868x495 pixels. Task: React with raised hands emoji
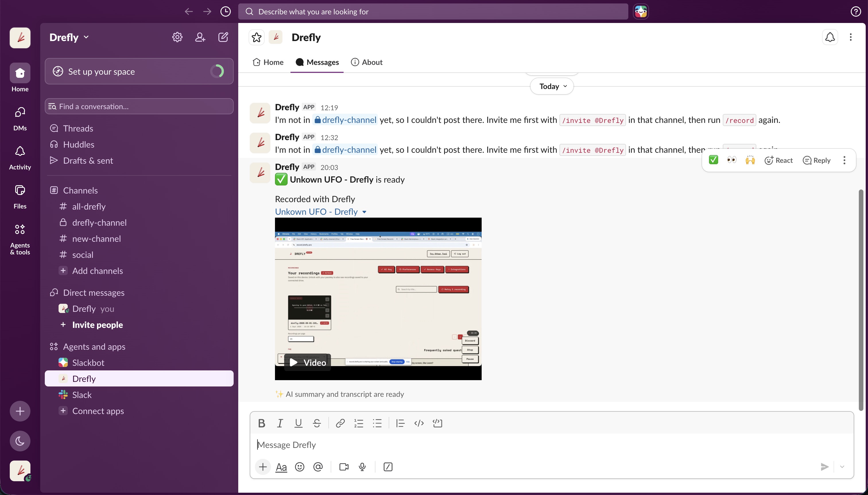click(750, 160)
